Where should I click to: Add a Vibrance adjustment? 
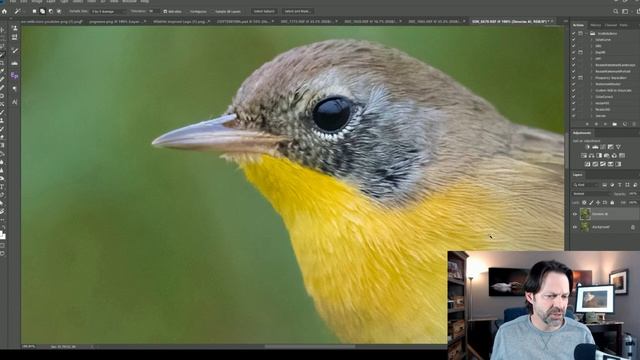tap(618, 147)
